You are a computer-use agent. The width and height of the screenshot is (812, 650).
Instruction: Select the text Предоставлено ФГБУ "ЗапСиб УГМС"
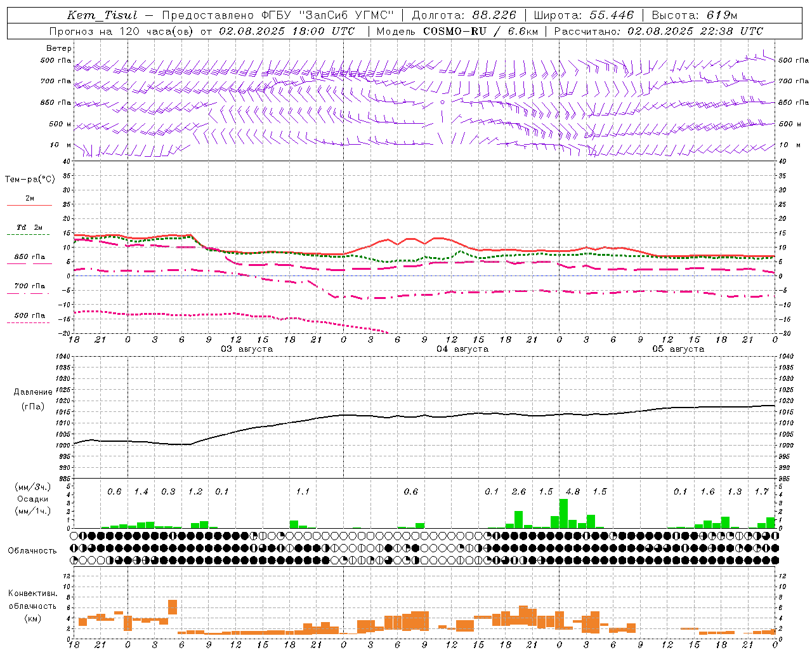(x=278, y=15)
